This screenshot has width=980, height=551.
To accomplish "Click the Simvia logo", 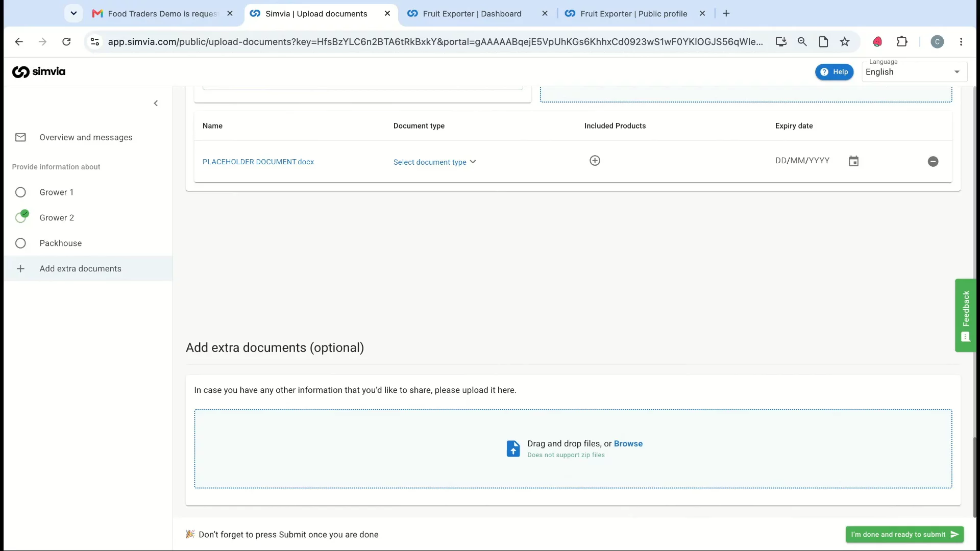I will click(39, 71).
